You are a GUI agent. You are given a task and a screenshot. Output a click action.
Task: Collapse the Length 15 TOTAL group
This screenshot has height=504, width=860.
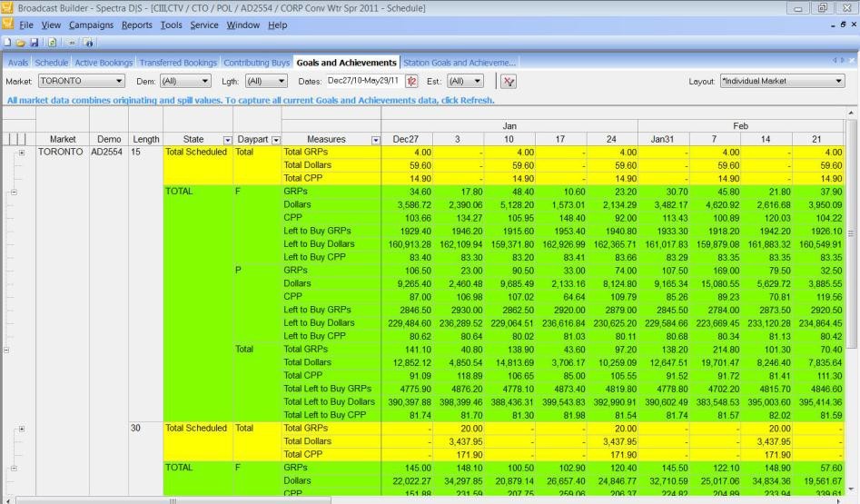[14, 192]
